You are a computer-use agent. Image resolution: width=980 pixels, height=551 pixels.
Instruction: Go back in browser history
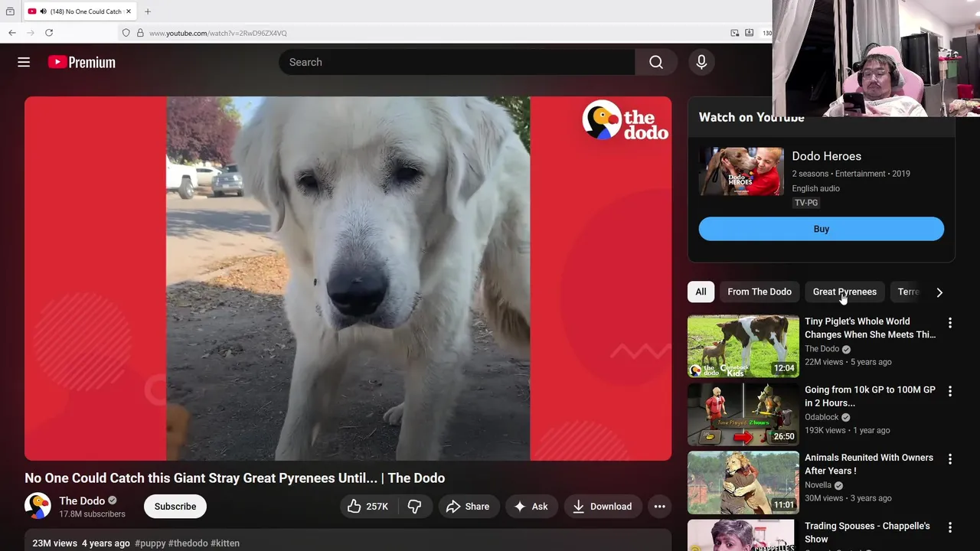12,33
